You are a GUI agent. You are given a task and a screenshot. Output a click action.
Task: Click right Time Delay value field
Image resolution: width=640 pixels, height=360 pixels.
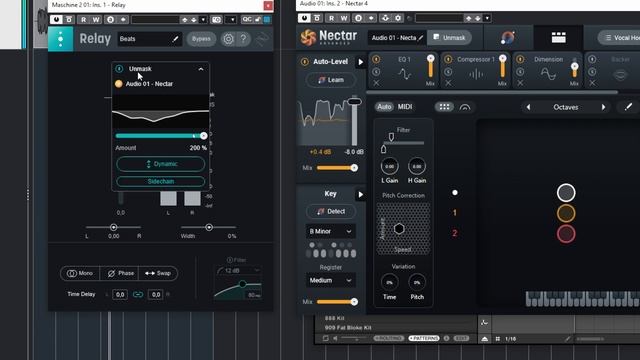tap(156, 294)
